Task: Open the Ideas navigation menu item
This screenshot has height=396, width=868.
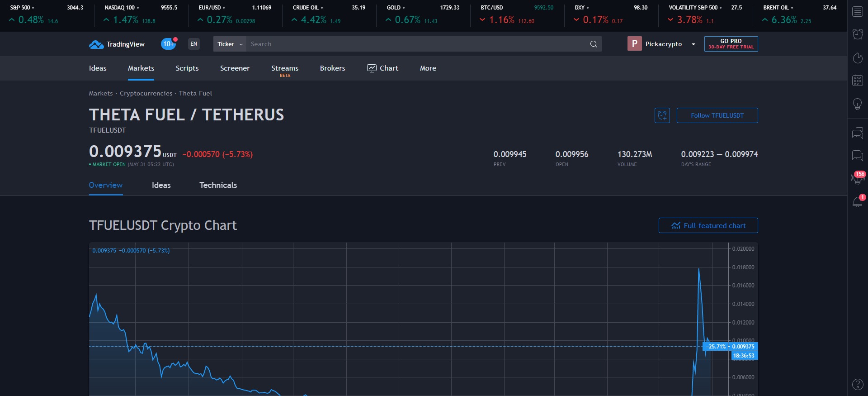Action: [98, 68]
